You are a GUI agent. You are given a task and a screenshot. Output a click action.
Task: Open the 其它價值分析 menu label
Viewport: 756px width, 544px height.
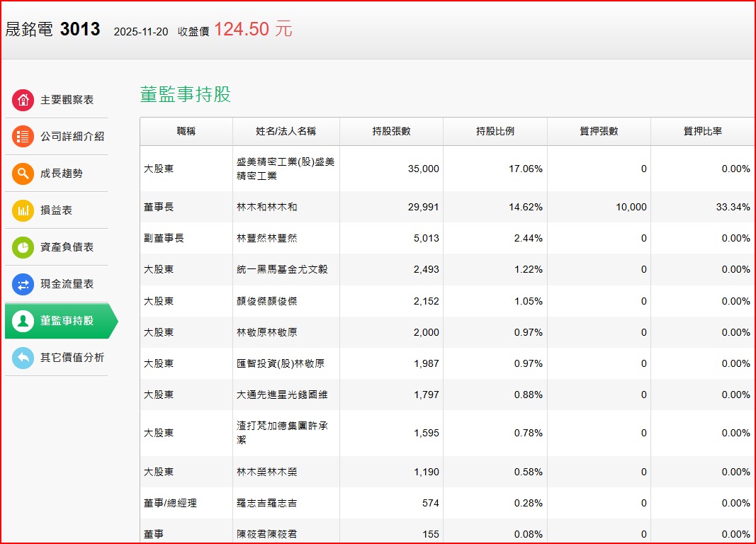(72, 358)
